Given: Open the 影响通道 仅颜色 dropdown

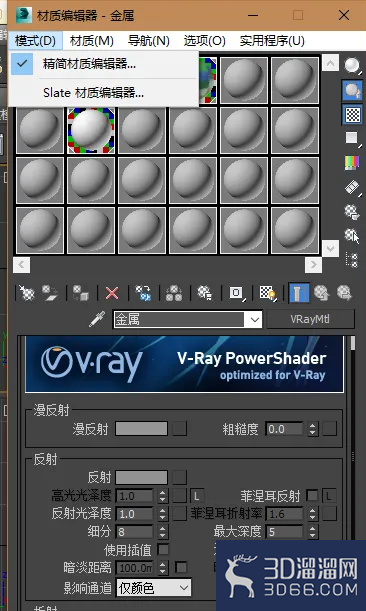Looking at the screenshot, I should coord(154,588).
